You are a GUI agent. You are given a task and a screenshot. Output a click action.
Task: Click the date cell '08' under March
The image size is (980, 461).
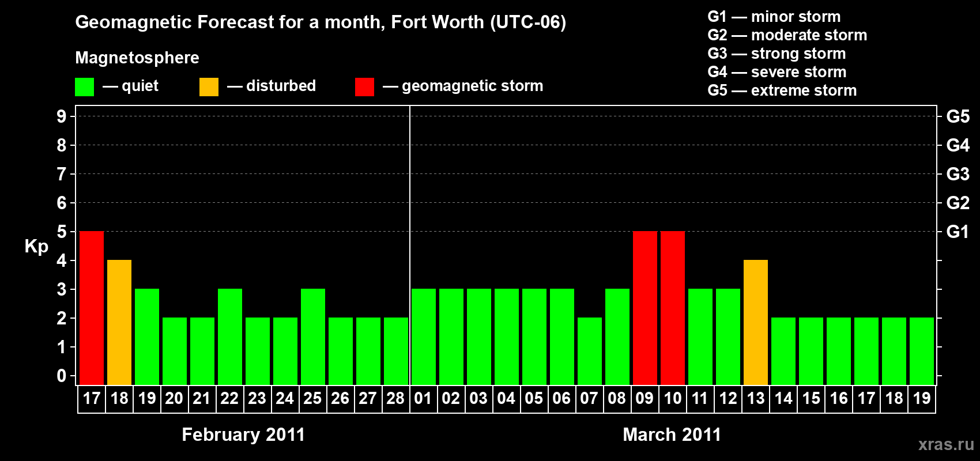click(x=617, y=399)
